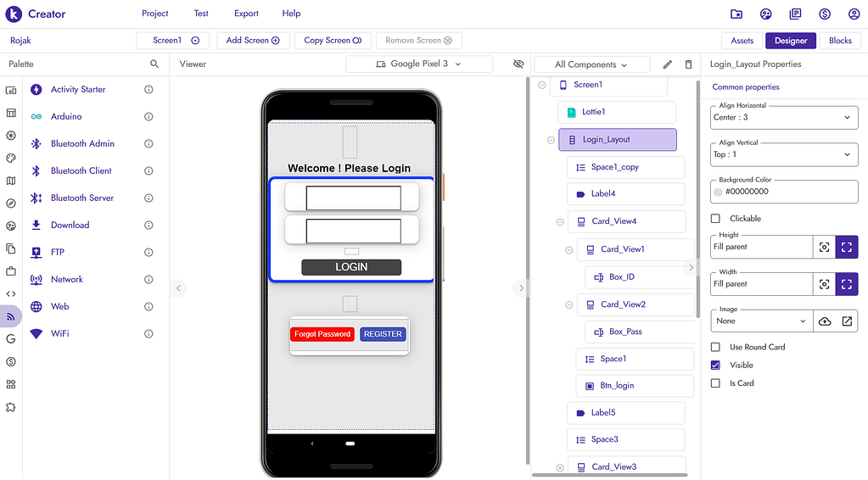Expand the Card_View3 tree node

coord(560,467)
